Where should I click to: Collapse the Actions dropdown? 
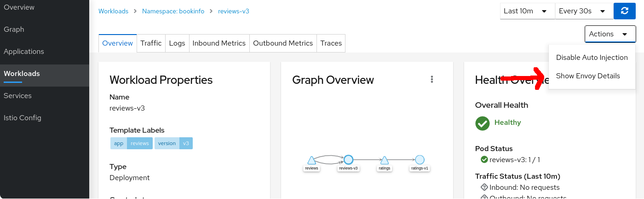coord(609,34)
